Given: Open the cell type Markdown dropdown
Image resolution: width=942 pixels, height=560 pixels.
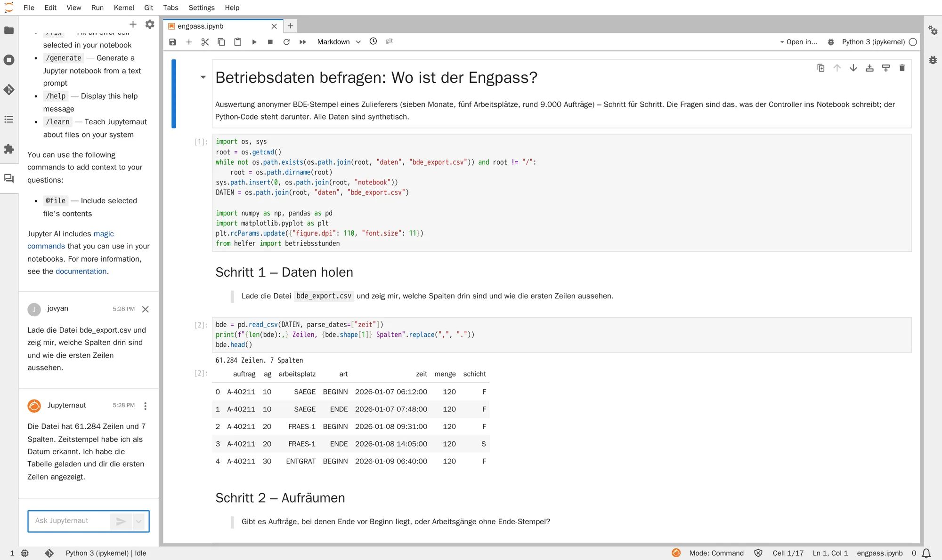Looking at the screenshot, I should coord(339,42).
